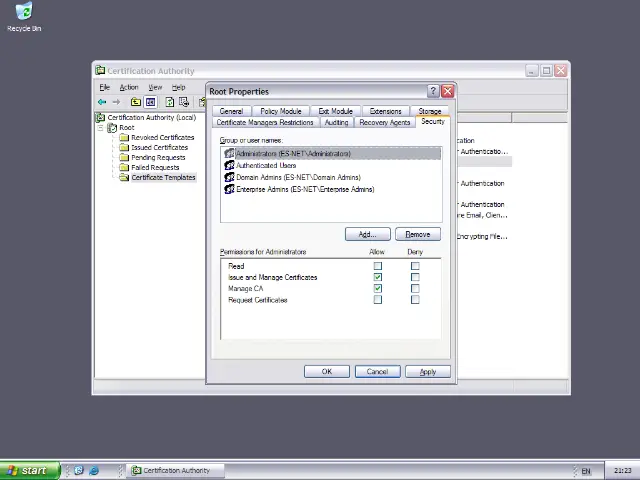Toggle Allow checkbox for Request Certificates
Viewport: 640px width, 480px height.
(378, 300)
